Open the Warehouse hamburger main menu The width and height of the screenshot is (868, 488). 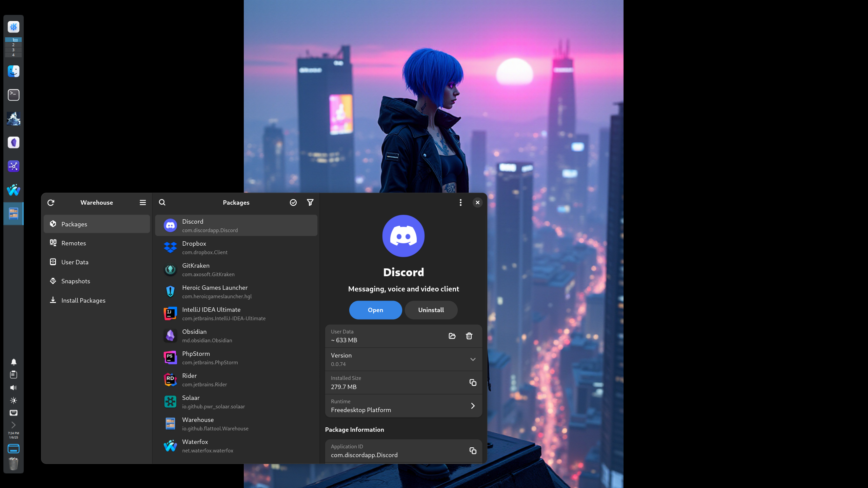143,202
